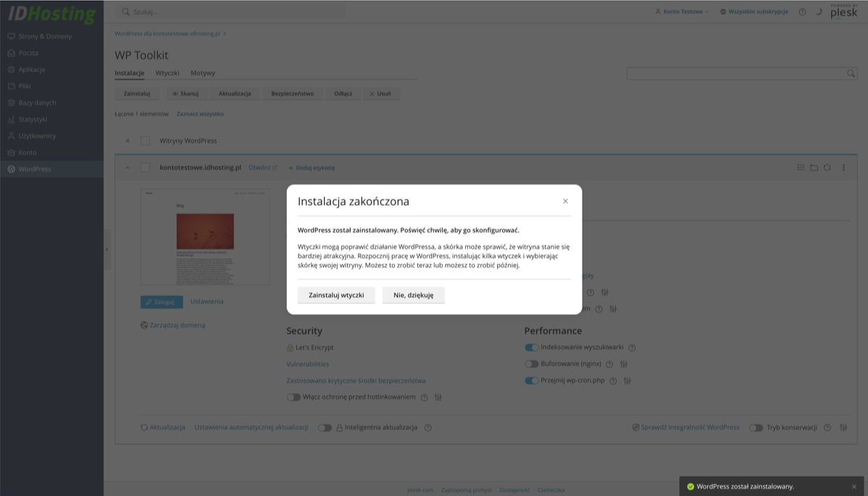Disable Indeksowanie wyszukiwarki toggle
The height and width of the screenshot is (496, 868).
531,347
